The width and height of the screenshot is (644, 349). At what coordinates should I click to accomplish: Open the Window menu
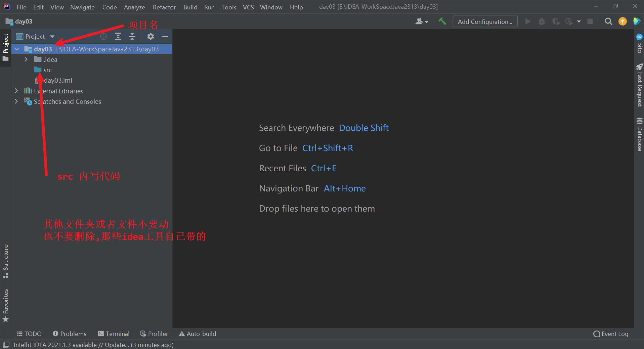(x=271, y=7)
